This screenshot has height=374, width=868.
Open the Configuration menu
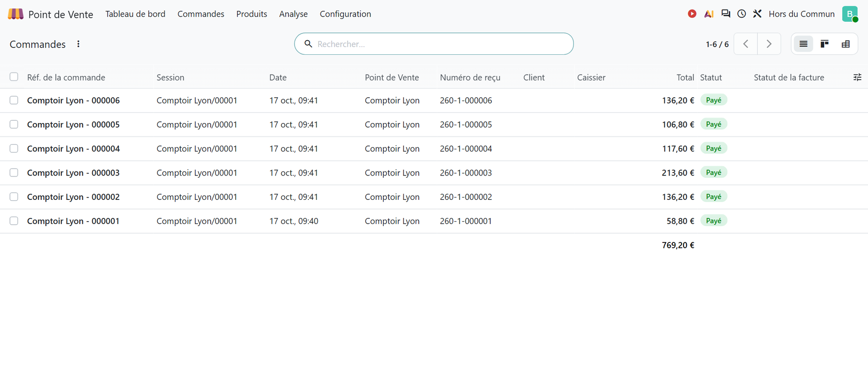tap(345, 14)
